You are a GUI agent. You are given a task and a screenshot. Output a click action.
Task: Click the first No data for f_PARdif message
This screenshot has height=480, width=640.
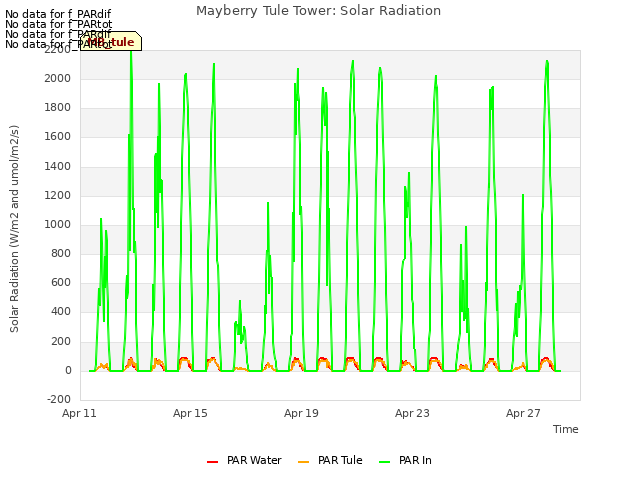(58, 14)
